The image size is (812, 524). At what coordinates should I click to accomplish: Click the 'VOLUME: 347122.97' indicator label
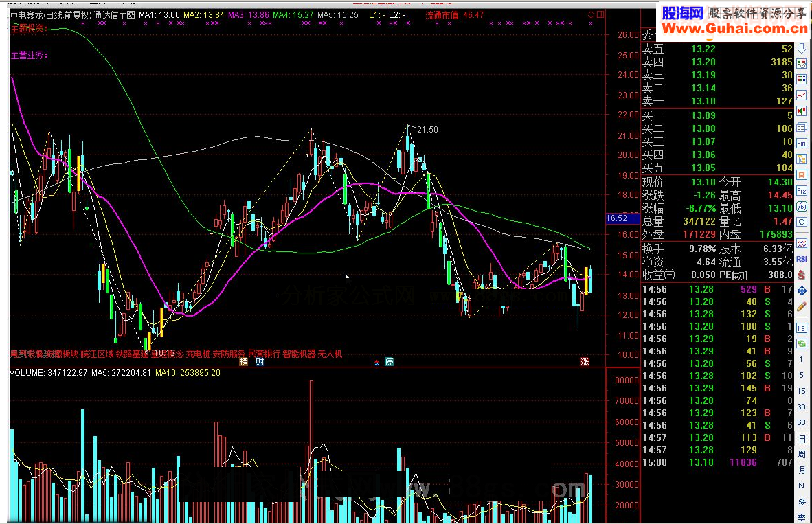[x=49, y=373]
